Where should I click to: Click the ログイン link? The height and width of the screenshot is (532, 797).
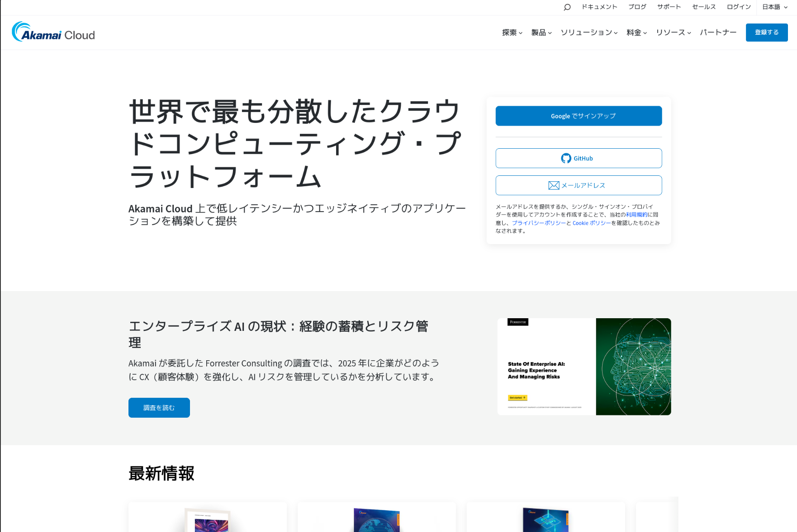click(738, 7)
